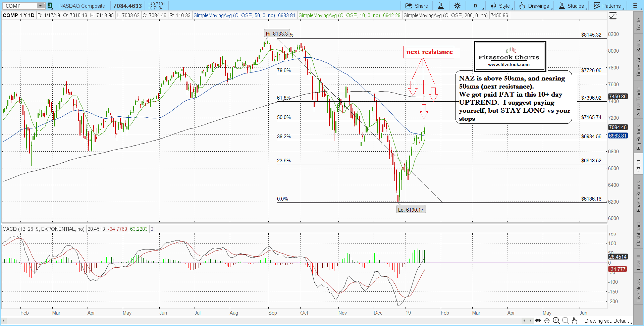Click the zoom in magnifier icon
The height and width of the screenshot is (326, 644).
[x=556, y=321]
